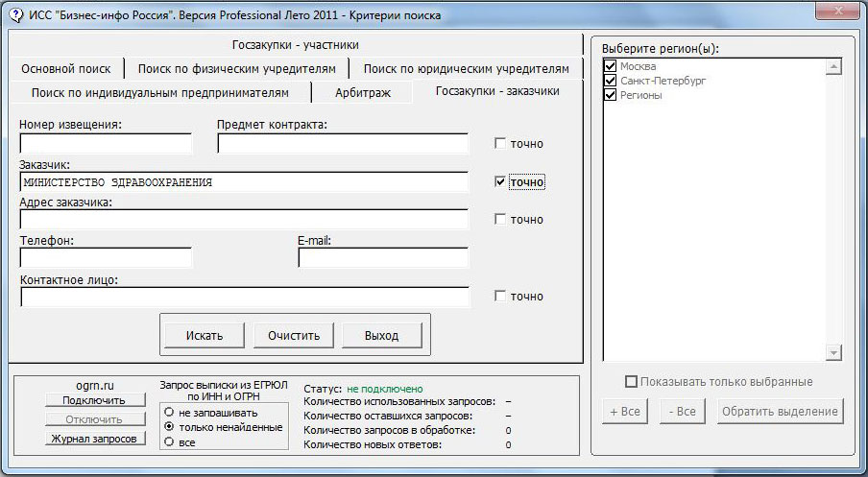Screen dimensions: 868x477
Task: Disable 'точно' checkbox next to Заказчик field
Action: tap(500, 182)
